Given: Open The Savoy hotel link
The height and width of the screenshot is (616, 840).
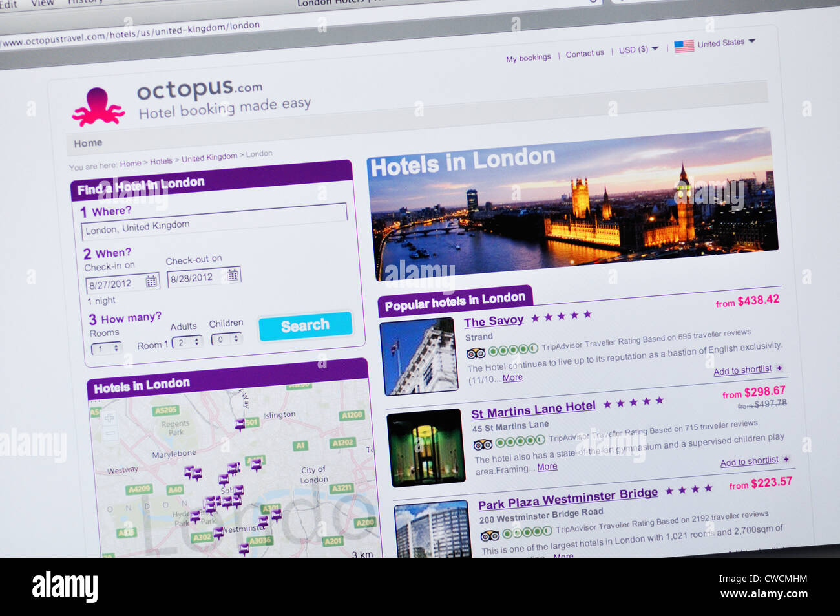Looking at the screenshot, I should [x=494, y=321].
